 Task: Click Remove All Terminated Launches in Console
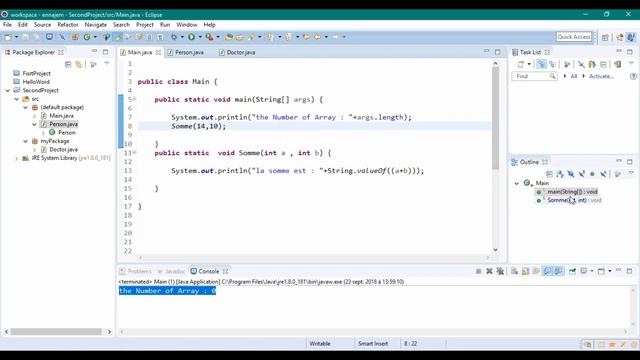(x=500, y=271)
